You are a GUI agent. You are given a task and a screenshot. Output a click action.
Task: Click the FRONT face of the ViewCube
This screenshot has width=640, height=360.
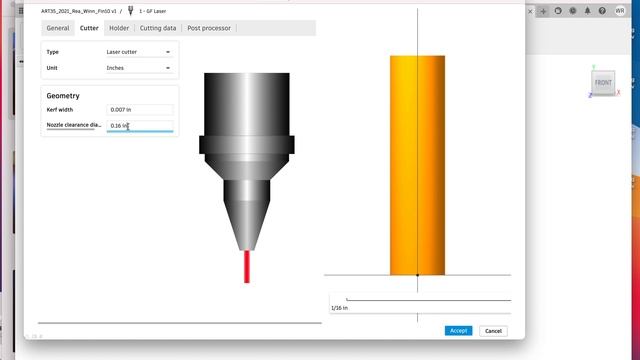click(x=603, y=83)
